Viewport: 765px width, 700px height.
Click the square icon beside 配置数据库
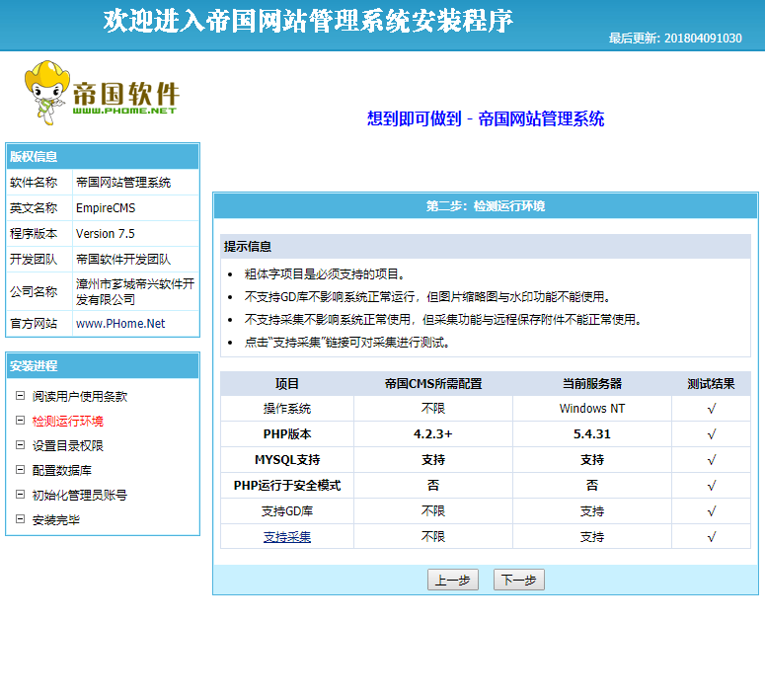pos(20,470)
